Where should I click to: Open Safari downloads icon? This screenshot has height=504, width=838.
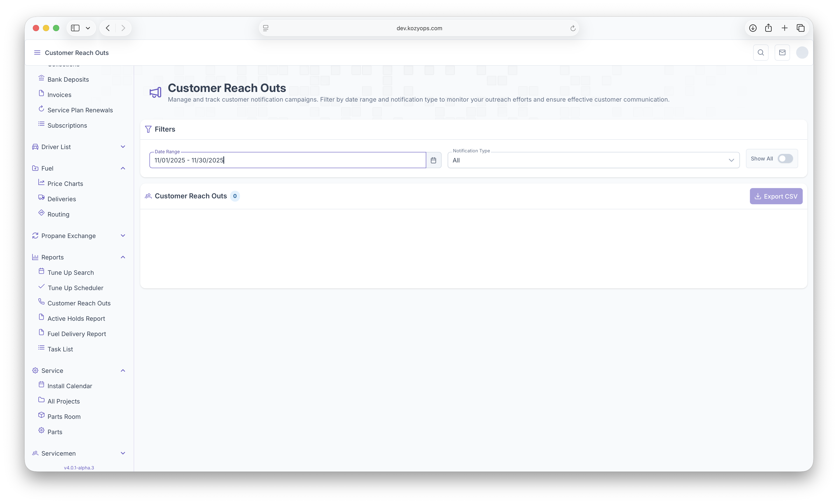tap(753, 28)
